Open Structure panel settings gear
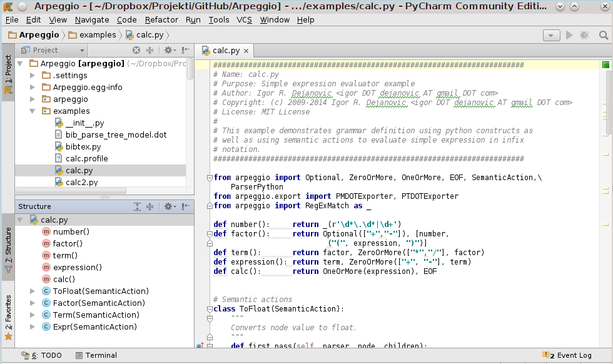The height and width of the screenshot is (364, 613). coord(170,206)
